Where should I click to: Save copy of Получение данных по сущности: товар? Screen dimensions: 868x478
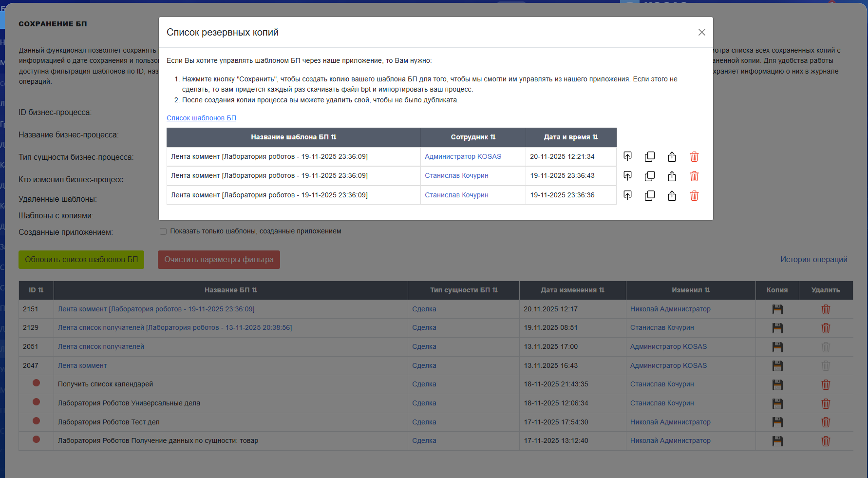(777, 441)
